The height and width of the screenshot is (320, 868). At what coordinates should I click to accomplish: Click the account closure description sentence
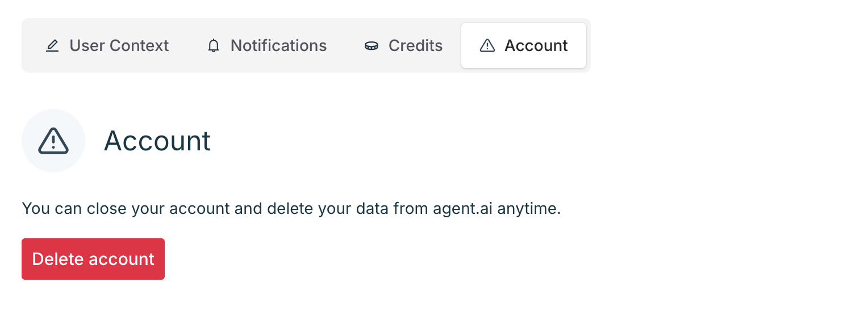pyautogui.click(x=291, y=209)
